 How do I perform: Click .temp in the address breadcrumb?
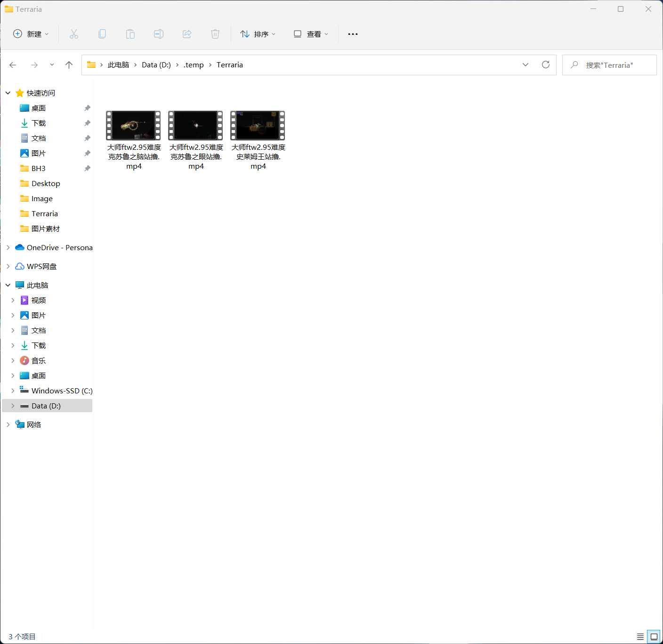click(194, 65)
